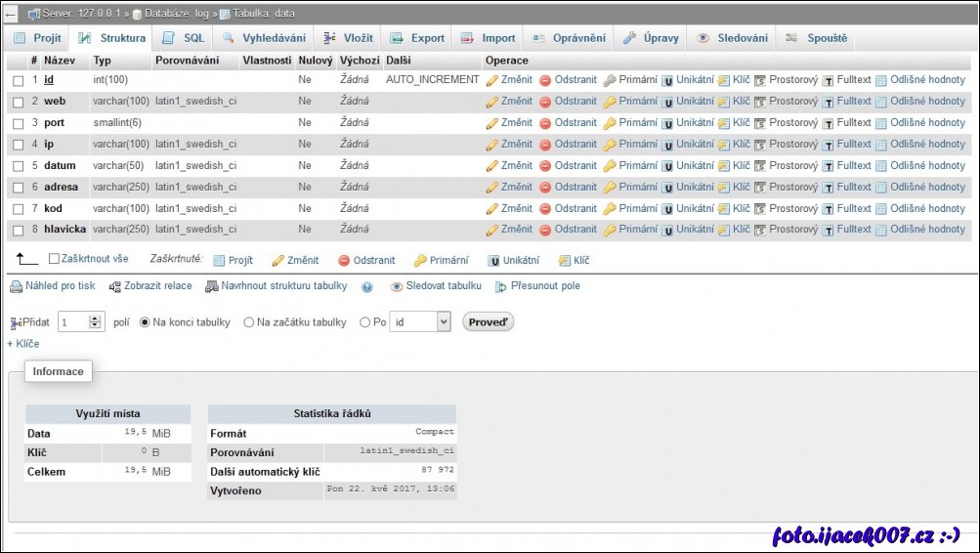Switch to the SQL tab

tap(184, 38)
